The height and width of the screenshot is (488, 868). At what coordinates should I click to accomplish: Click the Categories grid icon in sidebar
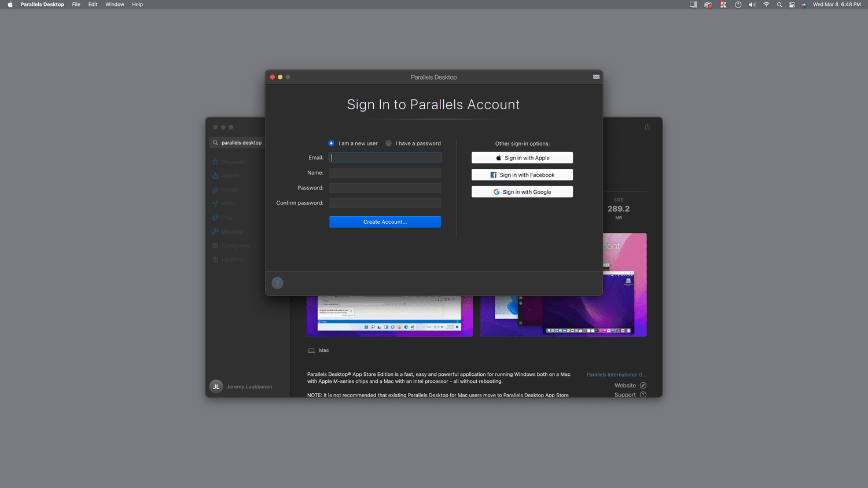click(215, 246)
